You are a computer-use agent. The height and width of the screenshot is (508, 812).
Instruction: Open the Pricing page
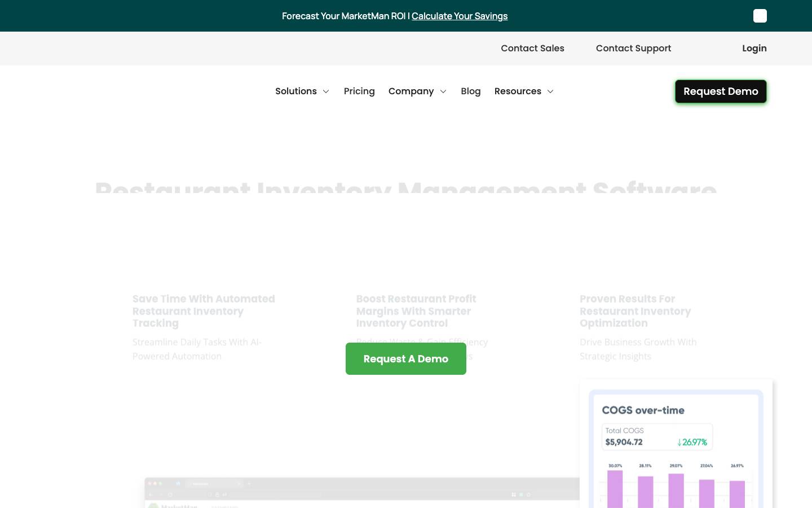coord(359,91)
